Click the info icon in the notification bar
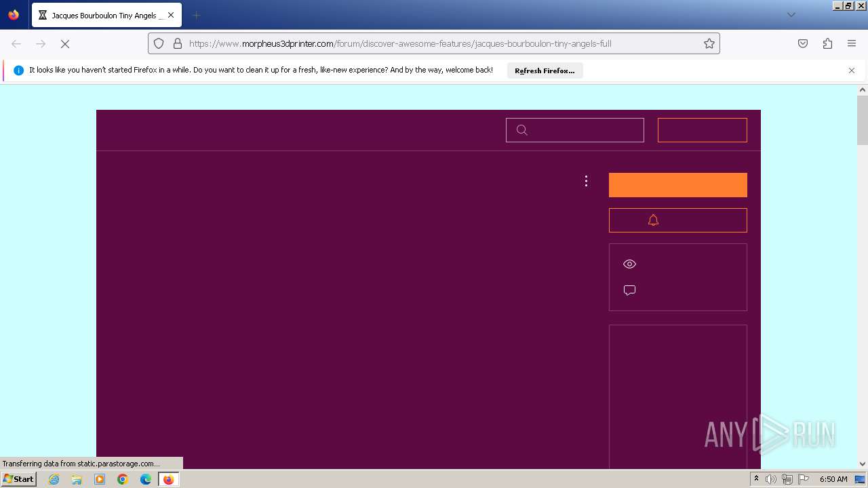This screenshot has height=488, width=868. click(18, 70)
